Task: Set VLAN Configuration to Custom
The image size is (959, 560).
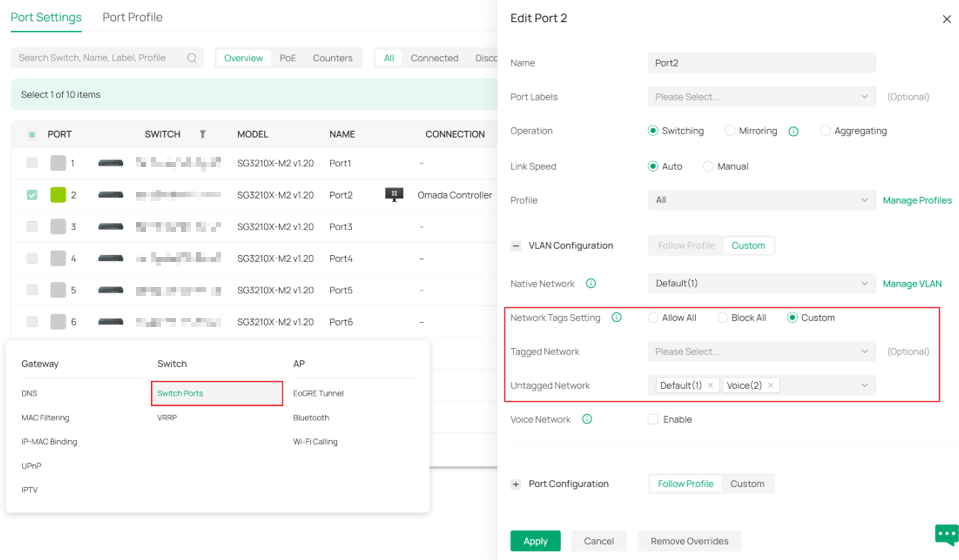Action: (748, 246)
